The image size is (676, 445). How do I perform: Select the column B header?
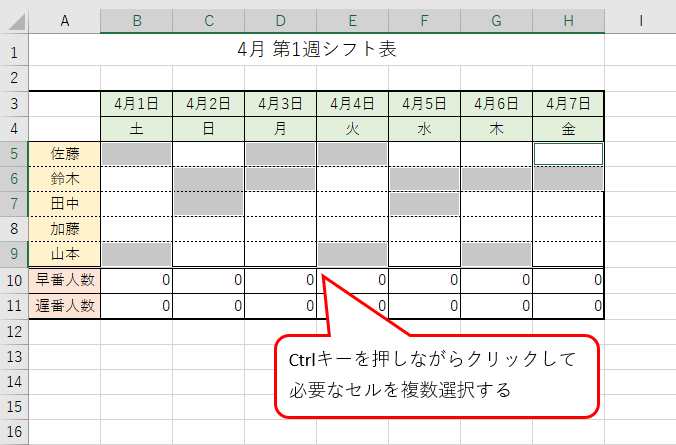pos(136,20)
